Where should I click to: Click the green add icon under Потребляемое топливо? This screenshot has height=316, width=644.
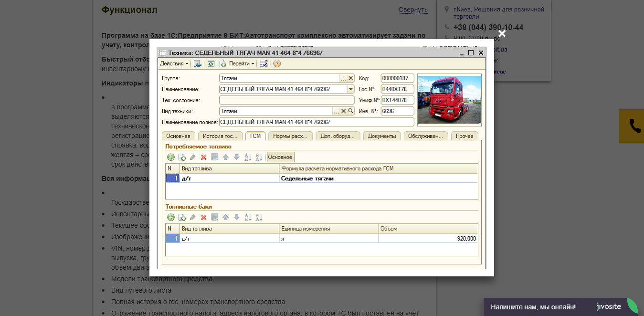171,157
